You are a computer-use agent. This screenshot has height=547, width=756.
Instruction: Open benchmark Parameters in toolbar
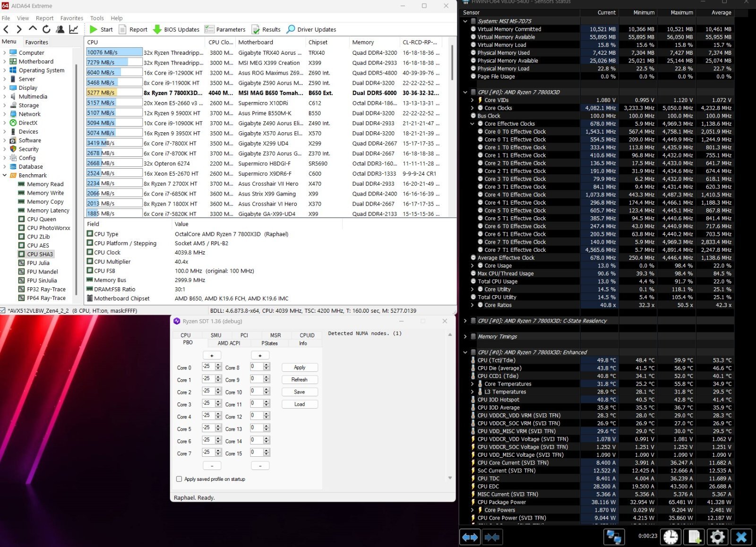[x=225, y=29]
